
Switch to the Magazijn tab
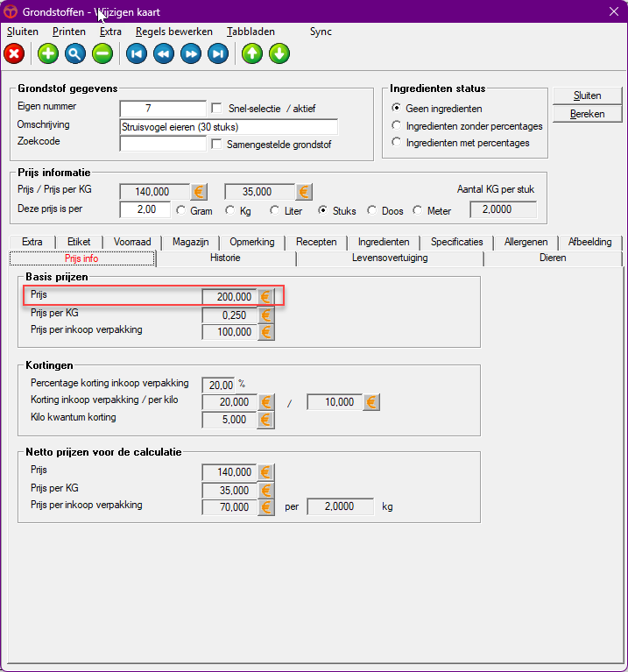pyautogui.click(x=191, y=242)
